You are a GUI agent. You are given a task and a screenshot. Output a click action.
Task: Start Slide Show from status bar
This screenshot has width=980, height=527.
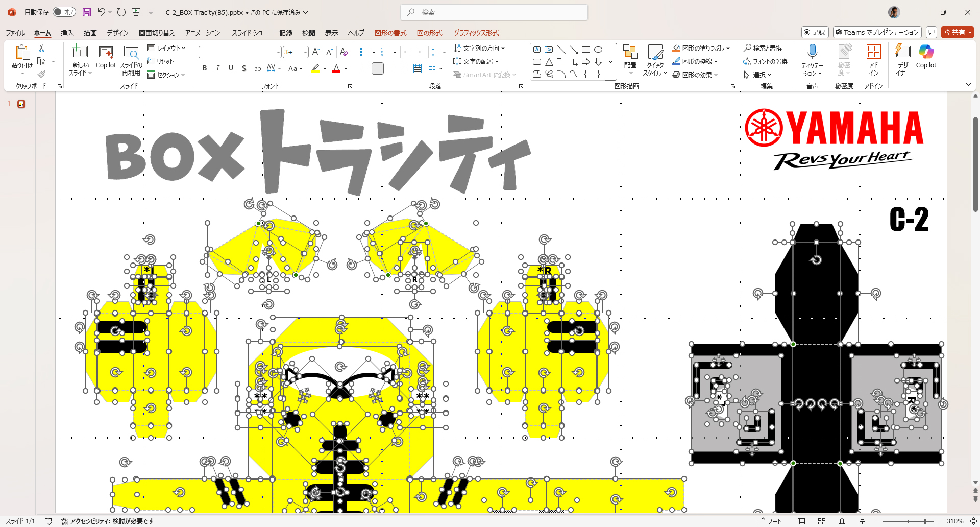point(862,521)
